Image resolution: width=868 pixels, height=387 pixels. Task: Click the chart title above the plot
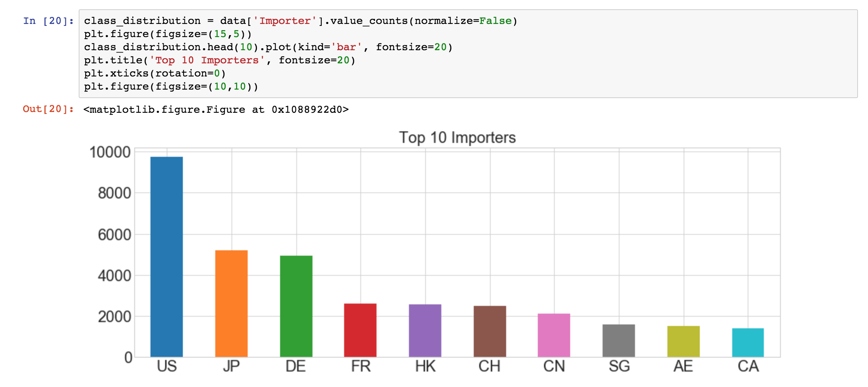point(457,138)
